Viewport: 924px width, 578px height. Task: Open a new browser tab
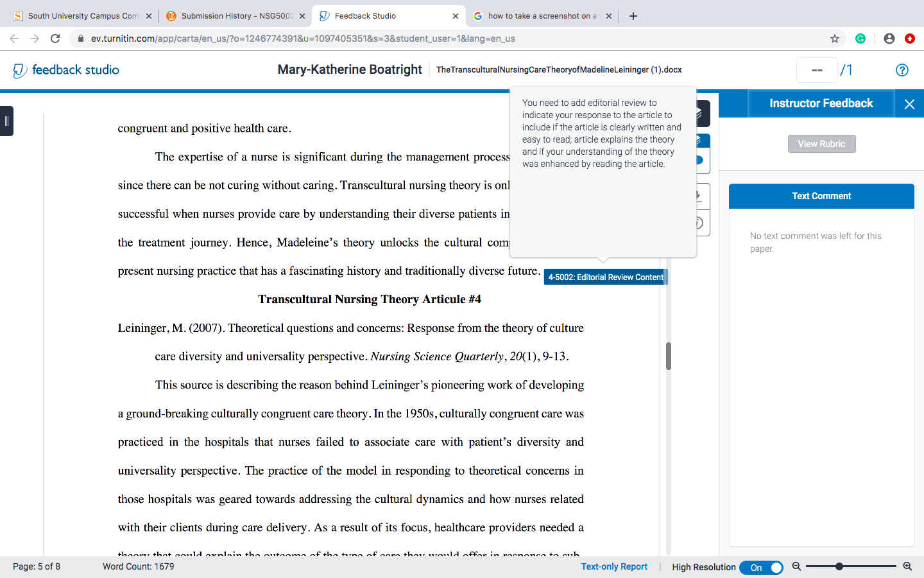[633, 16]
